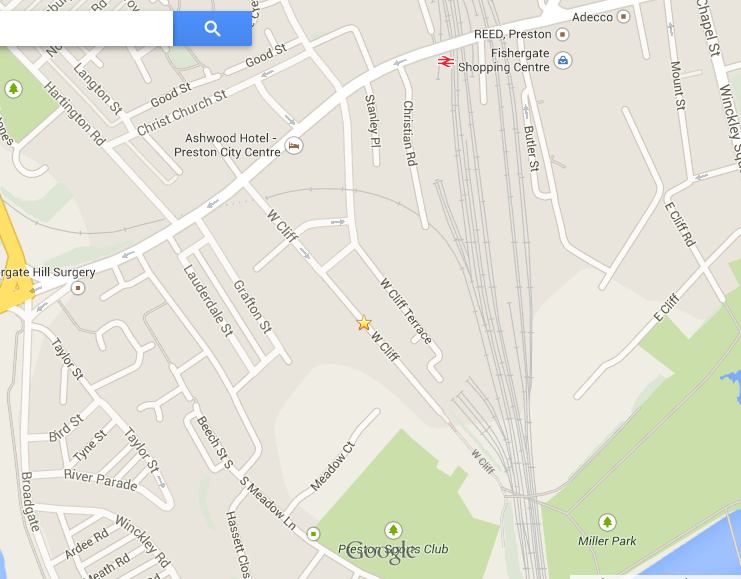Open the Fishergate Hill Surgery marker
Image resolution: width=741 pixels, height=579 pixels.
click(x=78, y=287)
